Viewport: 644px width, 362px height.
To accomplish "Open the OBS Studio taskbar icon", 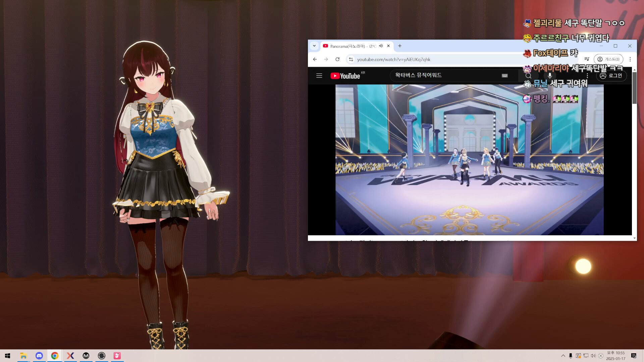I will click(102, 356).
